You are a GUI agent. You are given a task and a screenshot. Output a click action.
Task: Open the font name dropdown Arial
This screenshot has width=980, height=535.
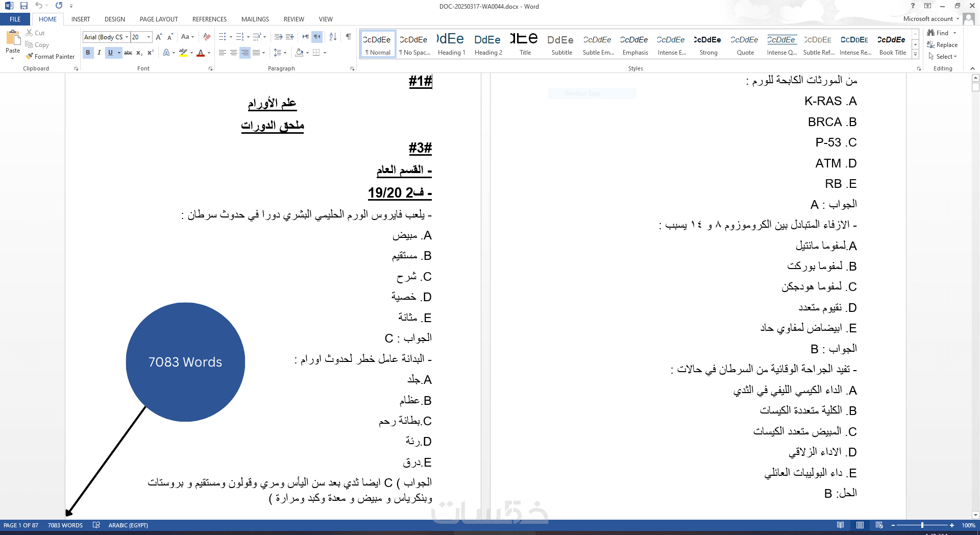coord(106,37)
